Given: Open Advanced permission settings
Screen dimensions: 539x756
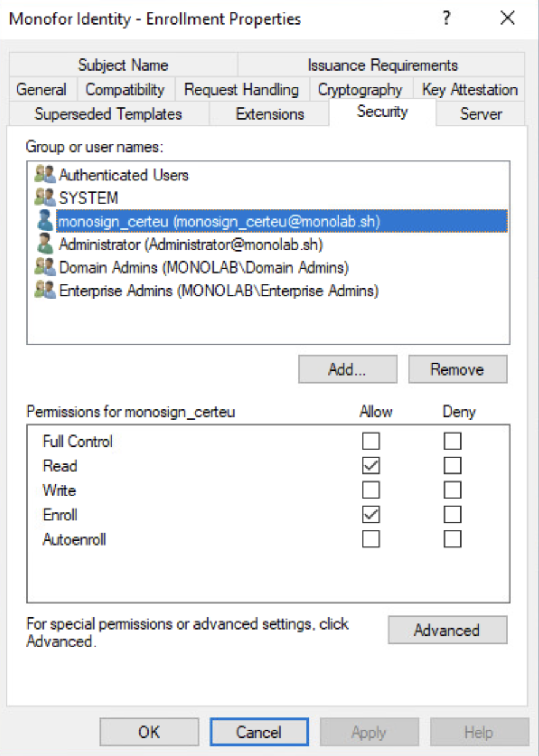Looking at the screenshot, I should tap(447, 630).
